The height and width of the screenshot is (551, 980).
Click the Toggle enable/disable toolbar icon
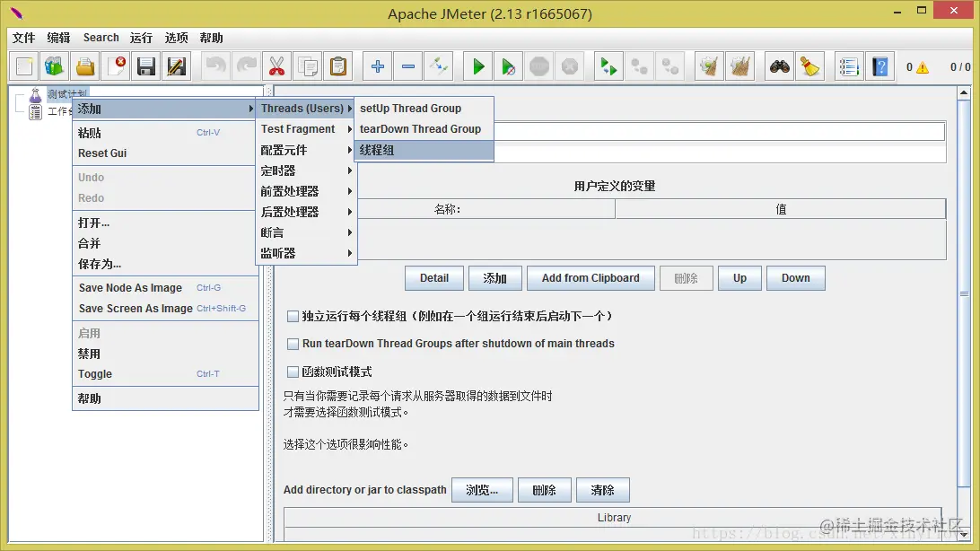tap(439, 66)
